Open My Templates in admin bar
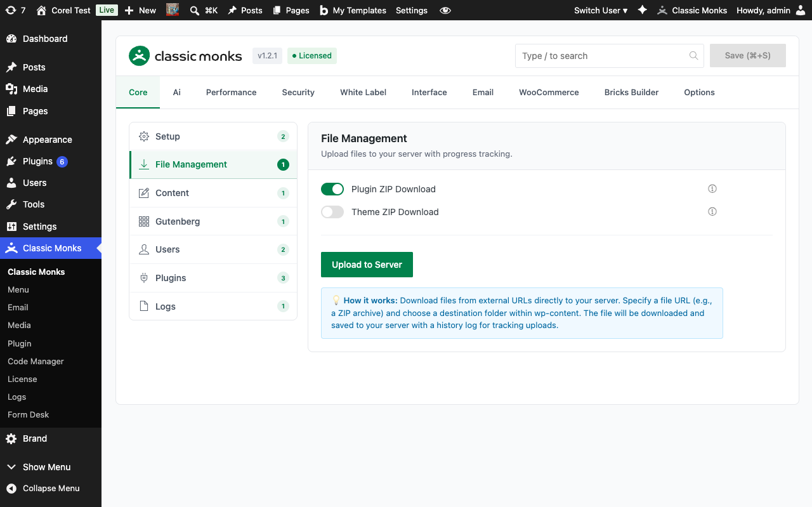 tap(353, 10)
